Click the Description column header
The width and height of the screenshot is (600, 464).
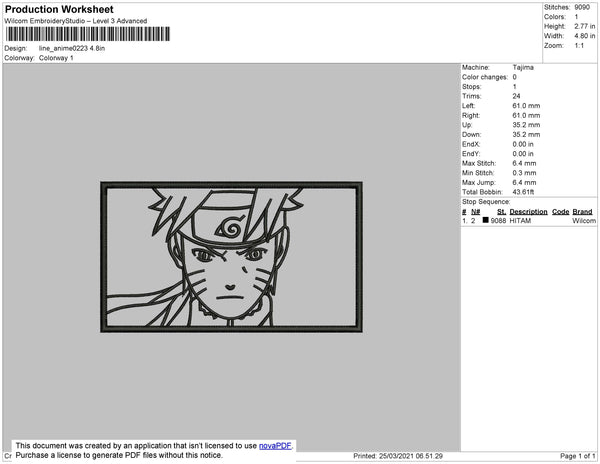(x=528, y=212)
